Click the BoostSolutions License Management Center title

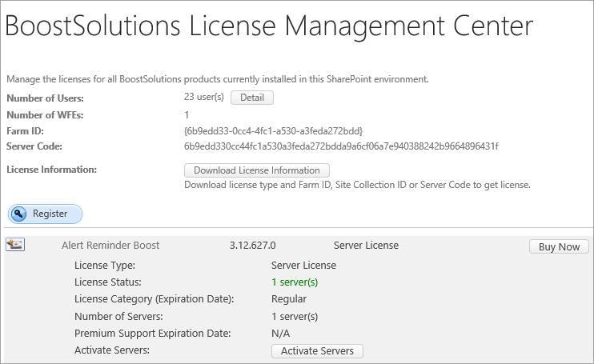[269, 27]
